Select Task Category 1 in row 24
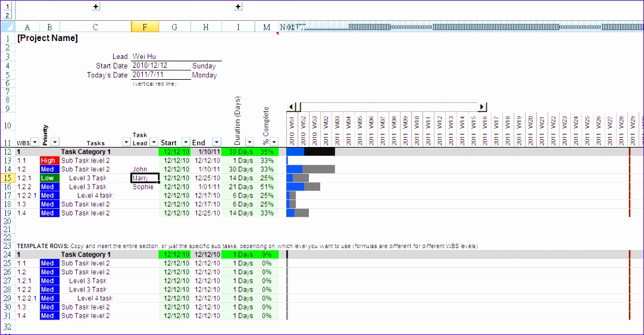644x335 pixels. tap(86, 255)
